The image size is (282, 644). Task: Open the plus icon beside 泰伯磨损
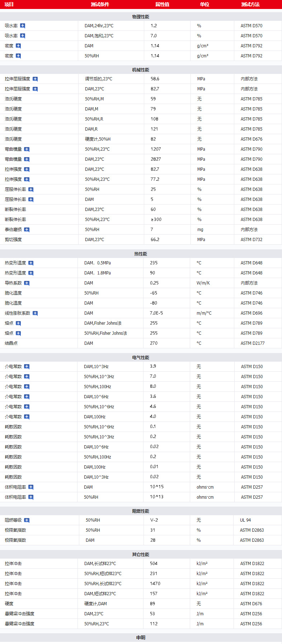pyautogui.click(x=27, y=230)
